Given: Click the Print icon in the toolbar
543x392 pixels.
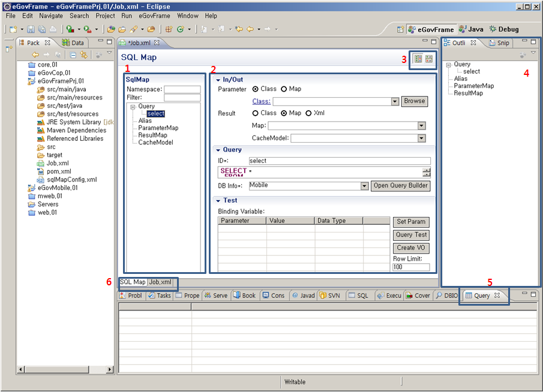Looking at the screenshot, I should point(53,29).
